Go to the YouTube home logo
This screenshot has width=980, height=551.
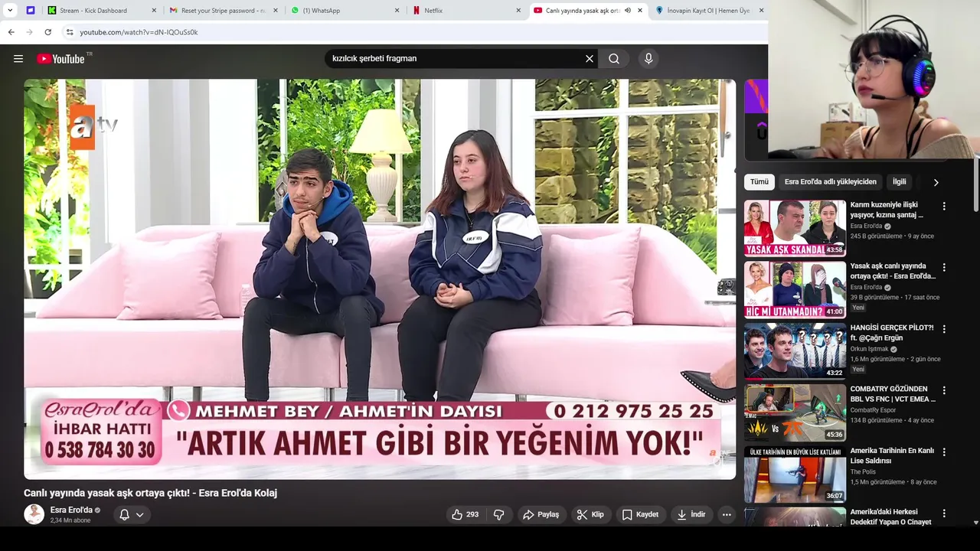click(60, 59)
